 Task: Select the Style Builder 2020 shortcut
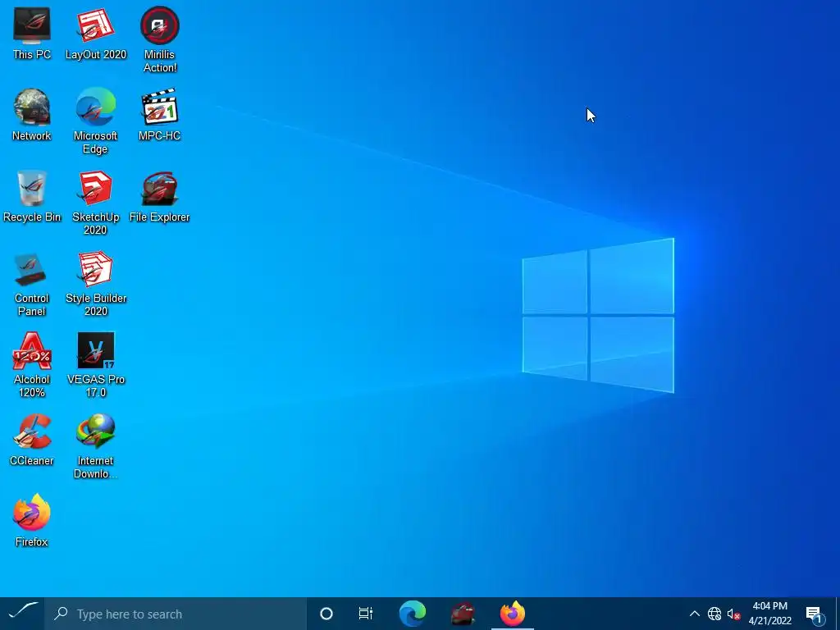[95, 284]
